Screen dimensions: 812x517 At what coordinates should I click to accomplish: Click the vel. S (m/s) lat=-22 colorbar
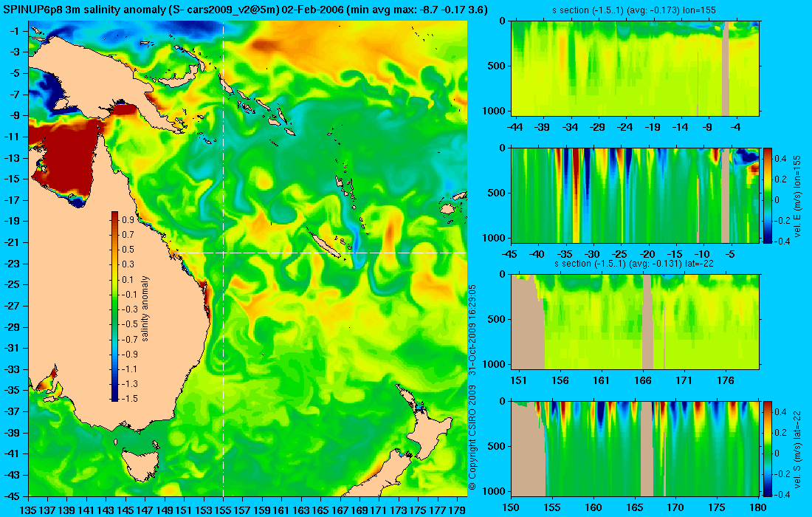coord(768,448)
